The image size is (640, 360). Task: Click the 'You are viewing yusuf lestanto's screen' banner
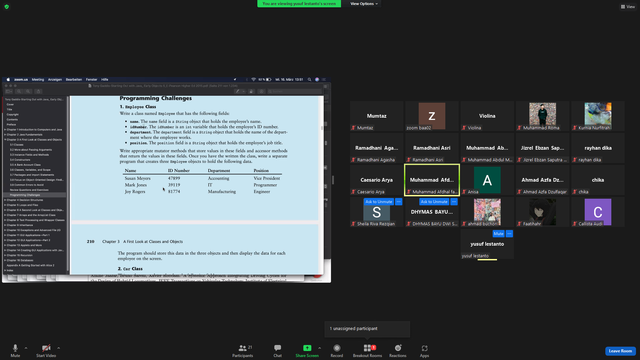pos(299,4)
